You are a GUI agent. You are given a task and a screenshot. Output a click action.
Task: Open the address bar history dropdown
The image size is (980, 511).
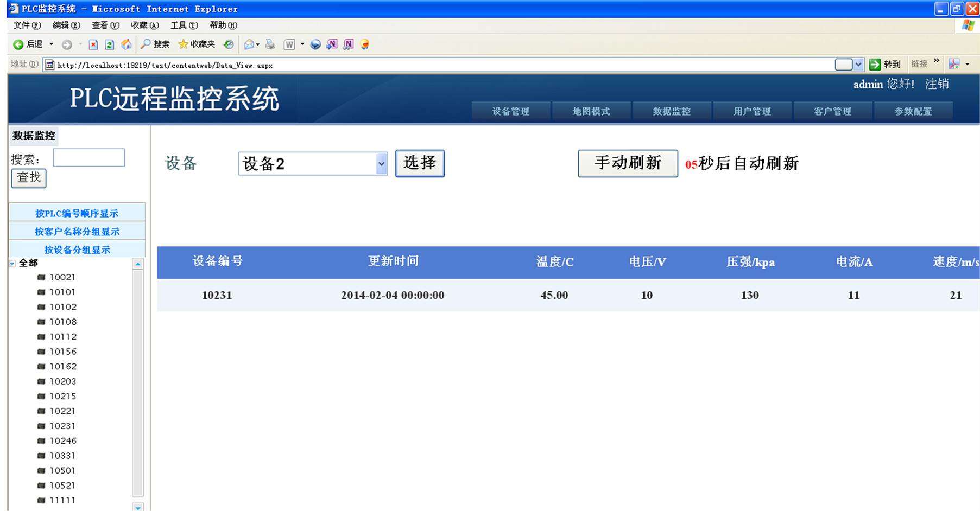(858, 65)
